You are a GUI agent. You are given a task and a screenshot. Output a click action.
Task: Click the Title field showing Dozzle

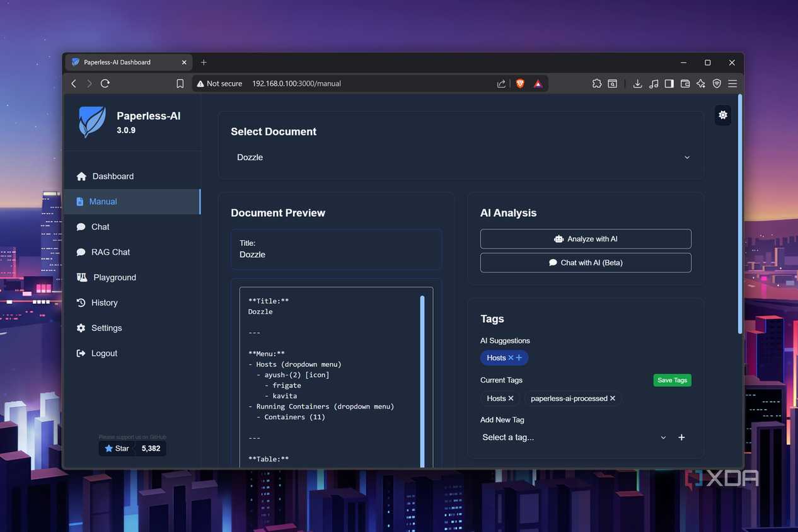(x=336, y=249)
